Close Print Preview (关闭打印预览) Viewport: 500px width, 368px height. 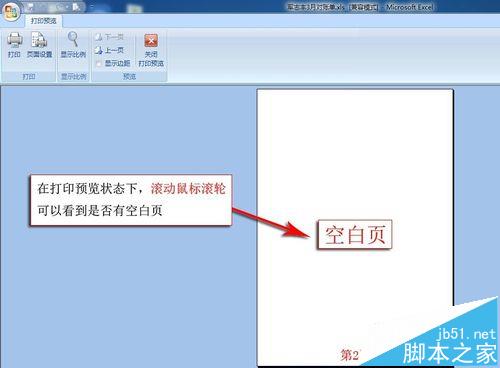pyautogui.click(x=151, y=50)
